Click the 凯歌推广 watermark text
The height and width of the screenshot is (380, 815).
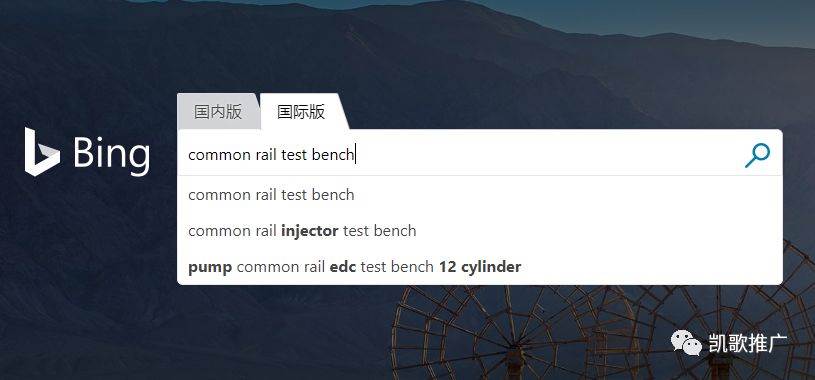coord(747,344)
